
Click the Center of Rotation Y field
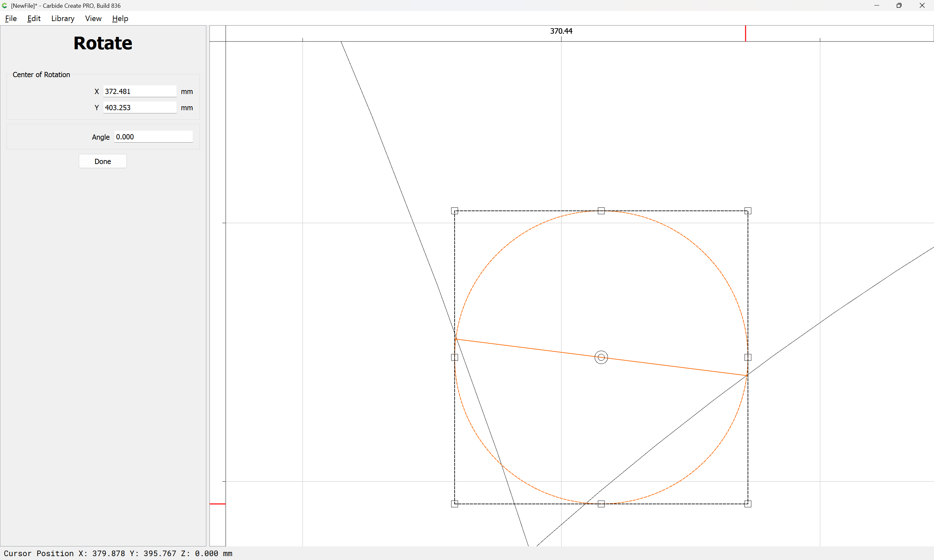[x=140, y=108]
